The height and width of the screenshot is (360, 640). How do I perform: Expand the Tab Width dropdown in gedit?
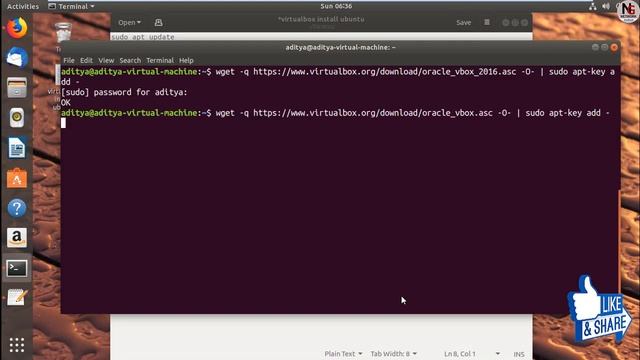(393, 354)
